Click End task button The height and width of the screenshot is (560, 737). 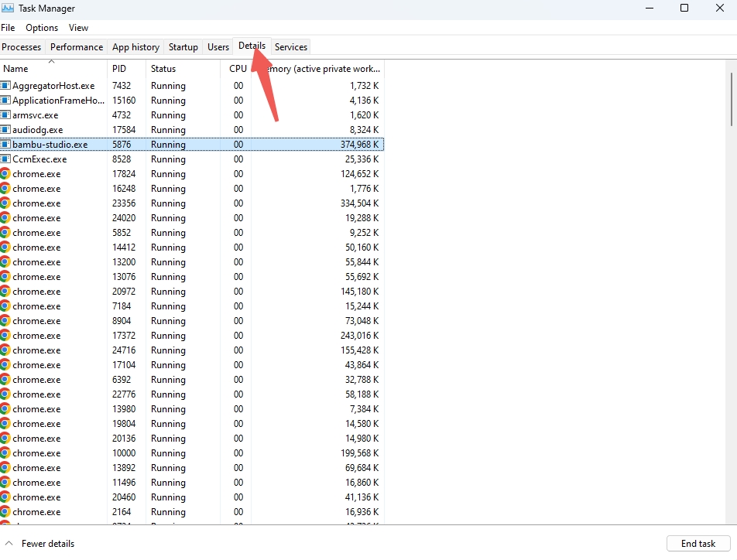click(x=698, y=544)
